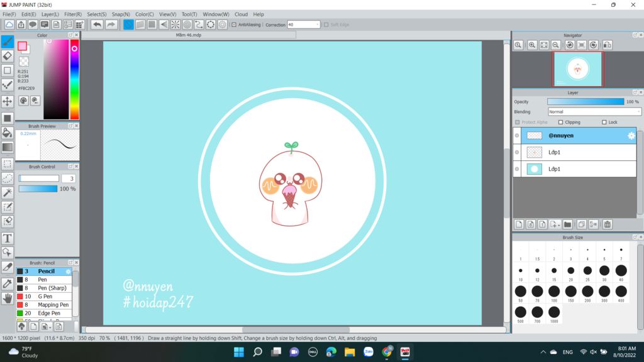Open the add-layer dropdown arrow
This screenshot has width=644, height=362.
pyautogui.click(x=559, y=225)
